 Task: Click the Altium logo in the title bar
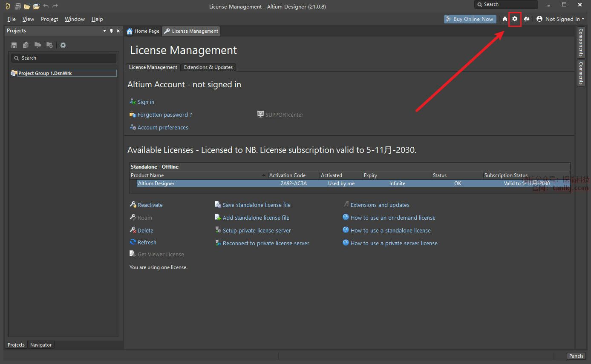point(7,6)
